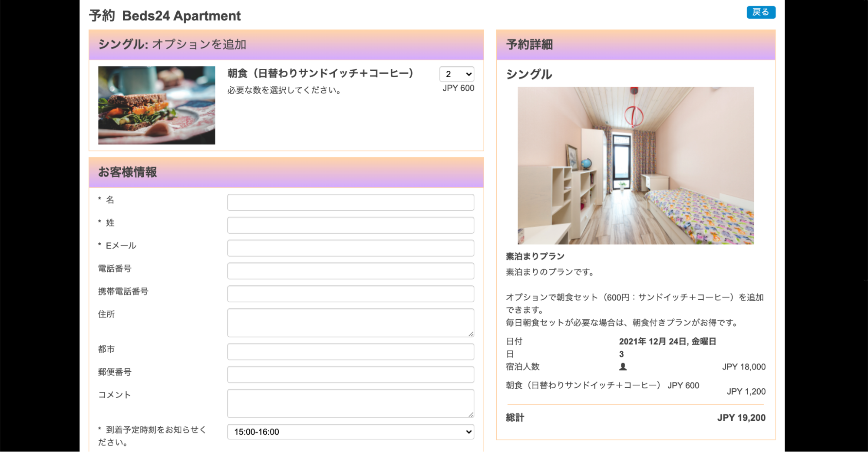The width and height of the screenshot is (868, 452).
Task: Select the Eメール input field
Action: click(x=350, y=248)
